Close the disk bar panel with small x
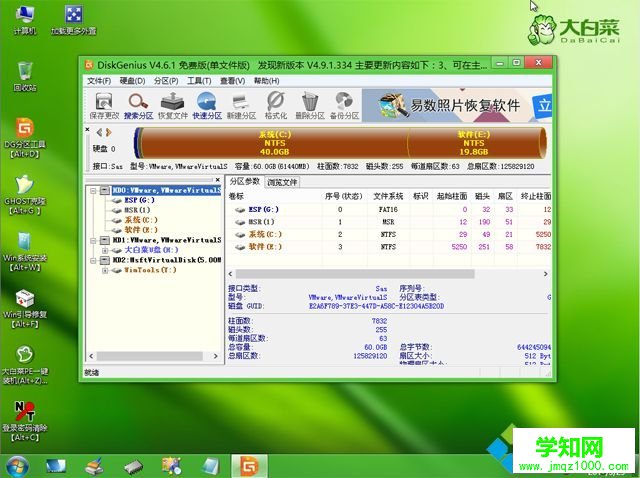 (x=87, y=129)
